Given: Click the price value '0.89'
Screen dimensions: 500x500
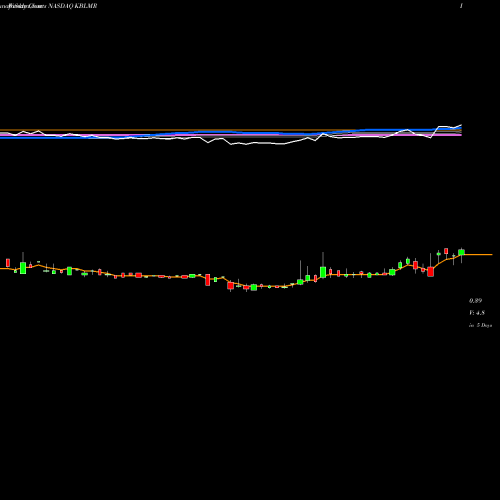Looking at the screenshot, I should [475, 301].
